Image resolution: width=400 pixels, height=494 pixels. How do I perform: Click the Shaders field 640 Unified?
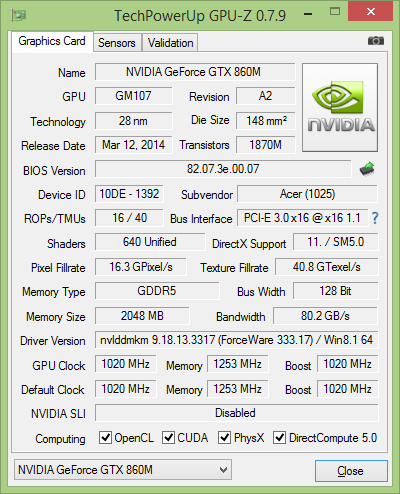click(x=150, y=242)
